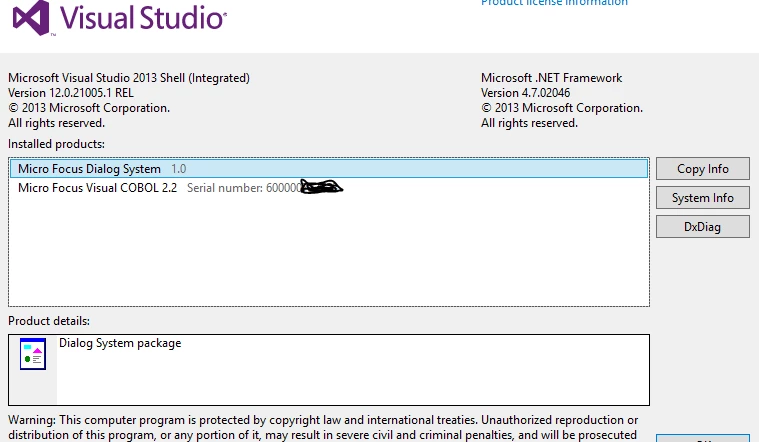Click the Copy Info button
759x442 pixels.
coord(702,168)
